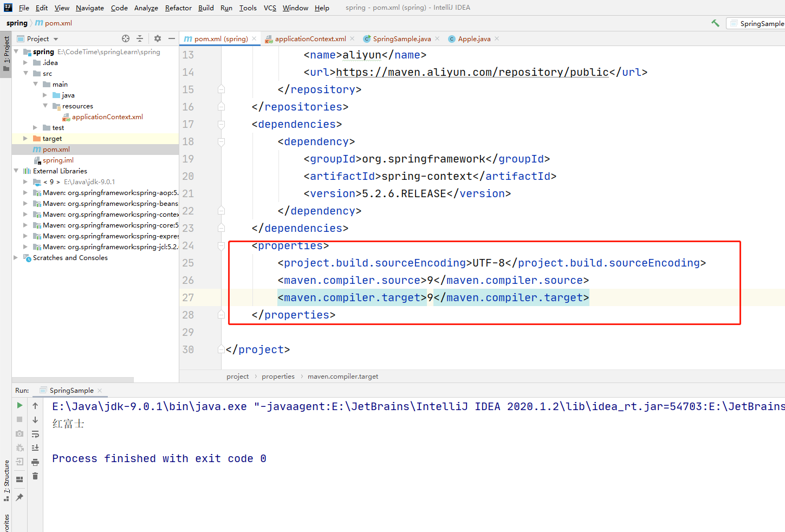Close the SpringSample.java editor tab
Image resolution: width=785 pixels, height=532 pixels.
click(437, 38)
